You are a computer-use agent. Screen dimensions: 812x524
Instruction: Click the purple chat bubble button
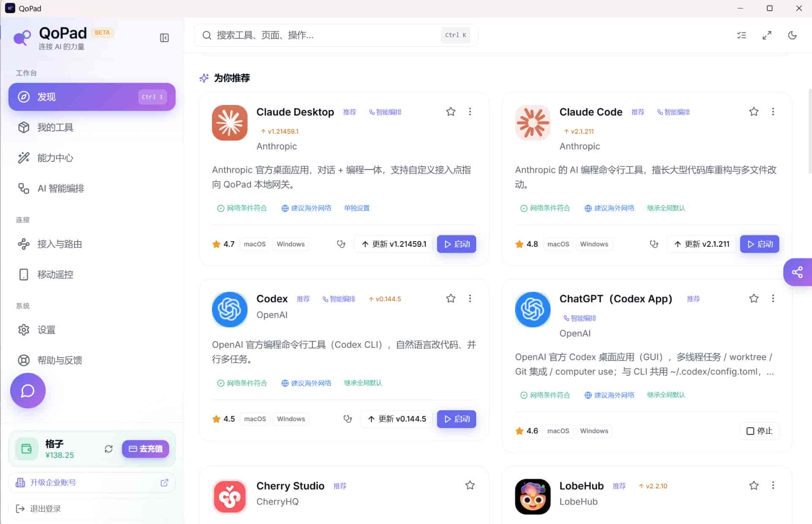[x=28, y=391]
